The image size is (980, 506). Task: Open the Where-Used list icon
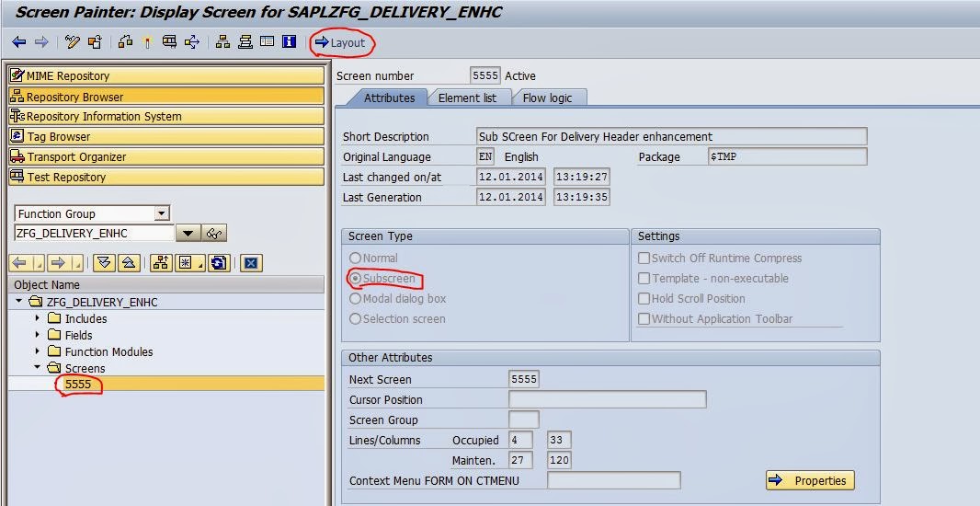coord(192,42)
